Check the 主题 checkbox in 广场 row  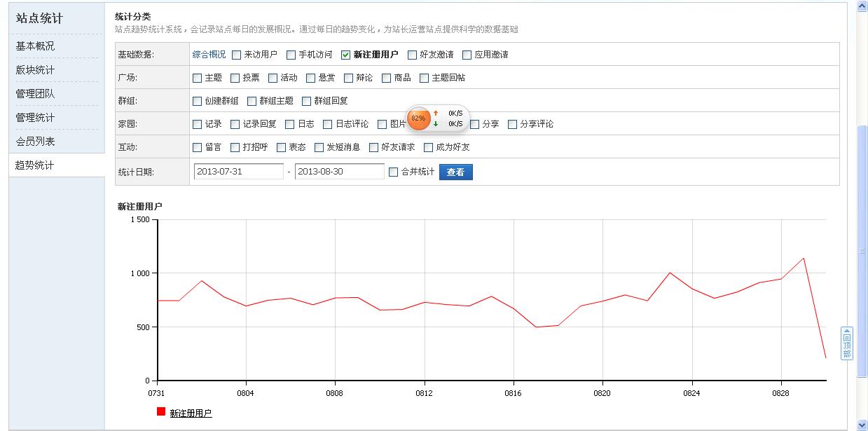[x=198, y=78]
